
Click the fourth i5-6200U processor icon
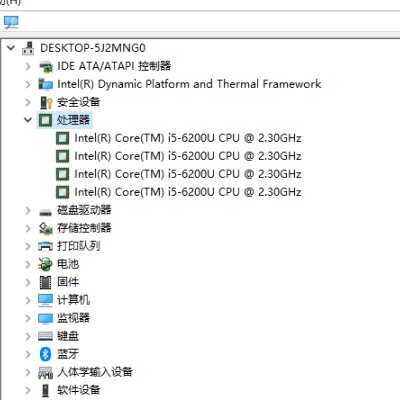[62, 192]
